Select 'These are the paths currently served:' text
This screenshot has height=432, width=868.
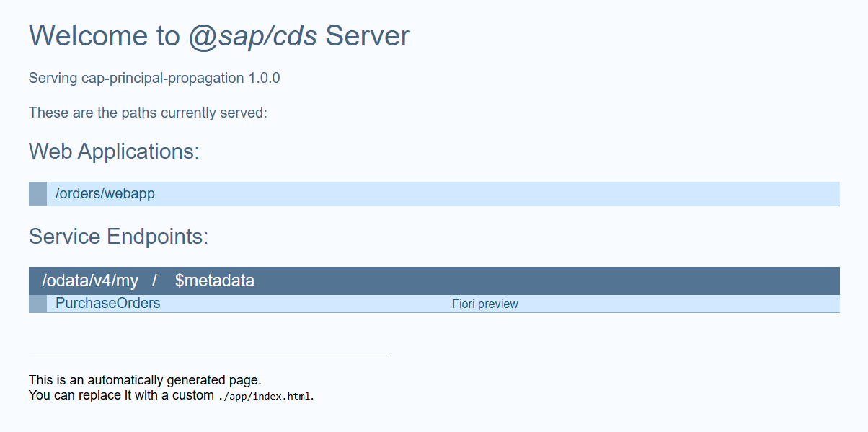[x=148, y=113]
